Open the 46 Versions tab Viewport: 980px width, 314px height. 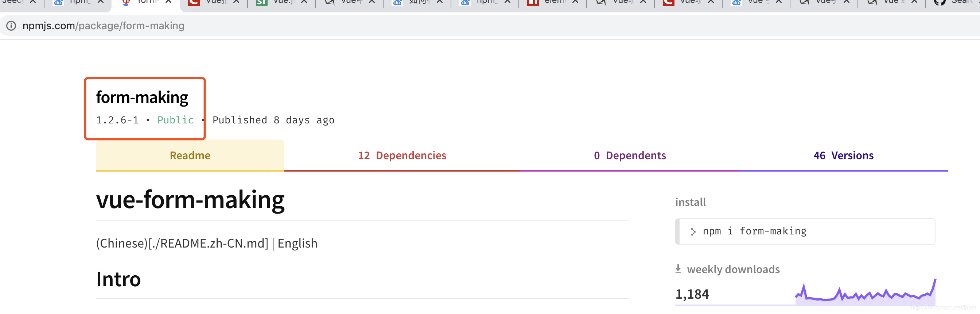(843, 156)
